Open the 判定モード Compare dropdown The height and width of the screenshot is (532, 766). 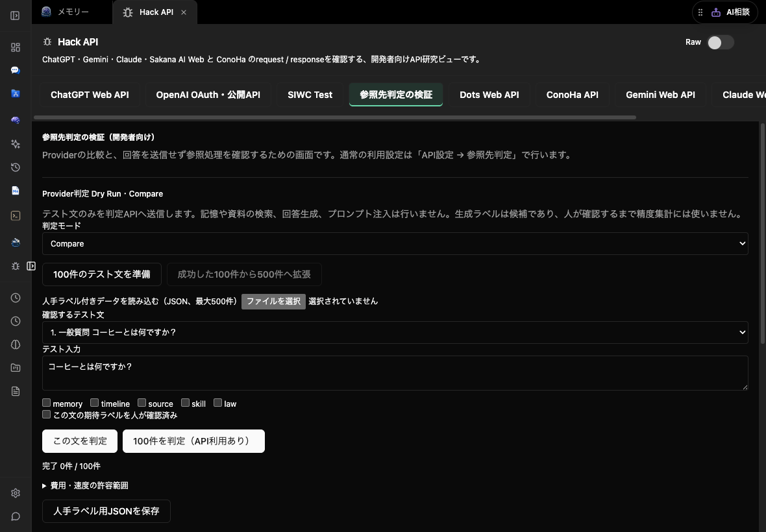[x=395, y=243]
